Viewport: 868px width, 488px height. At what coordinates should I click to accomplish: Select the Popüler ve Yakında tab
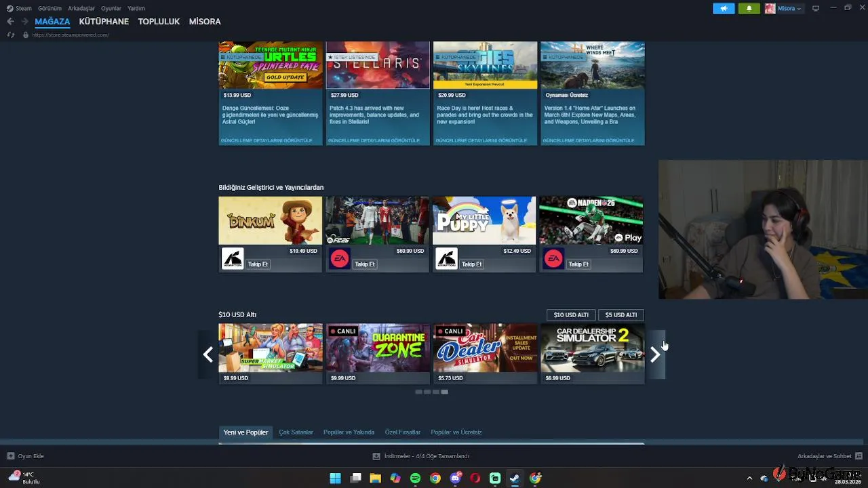click(x=349, y=432)
